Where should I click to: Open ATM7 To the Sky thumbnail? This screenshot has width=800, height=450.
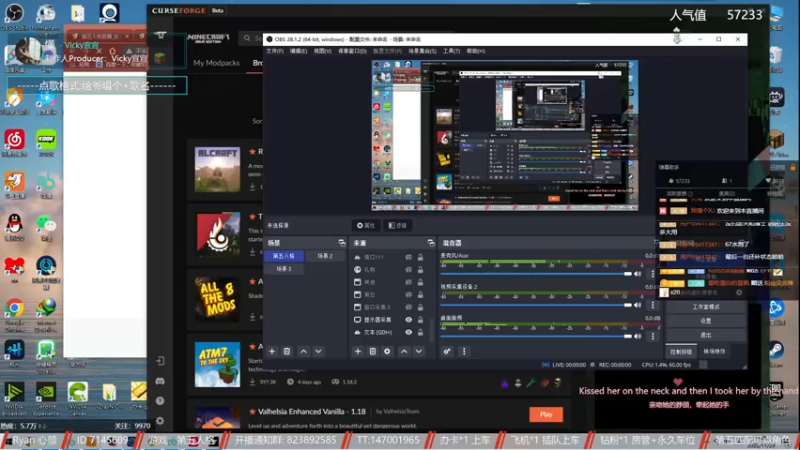click(x=217, y=364)
